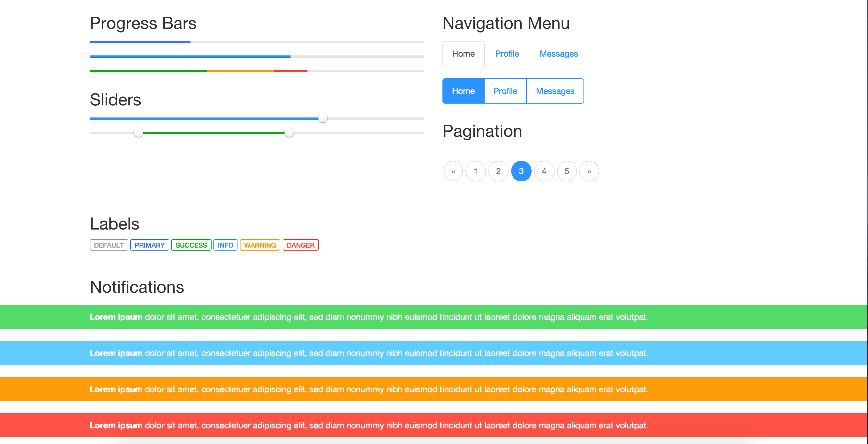Click the DEFAULT label badge
Screen dimensions: 868x444
109,245
